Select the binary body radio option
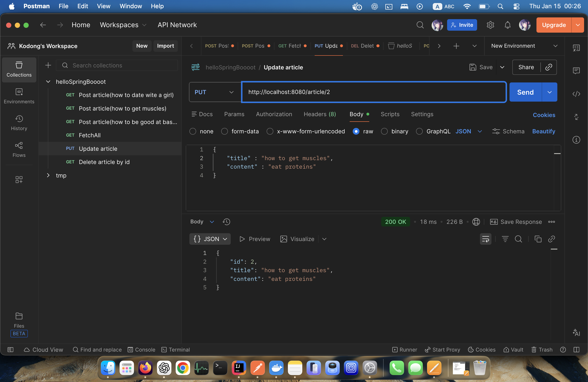The image size is (588, 382). (x=384, y=131)
